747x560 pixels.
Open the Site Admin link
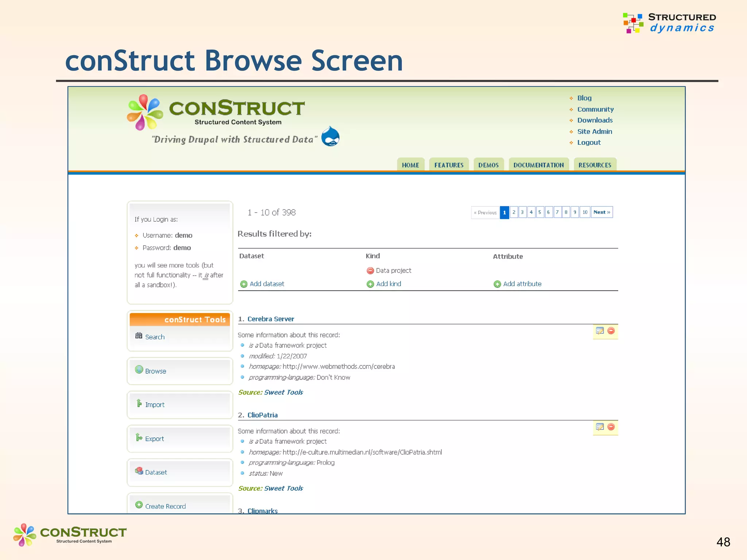595,132
